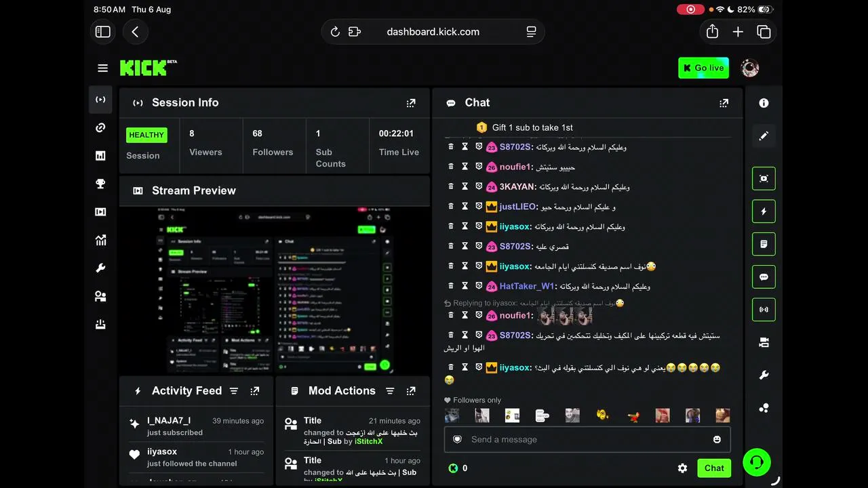Open the Safari share sheet
The height and width of the screenshot is (488, 868).
[712, 32]
